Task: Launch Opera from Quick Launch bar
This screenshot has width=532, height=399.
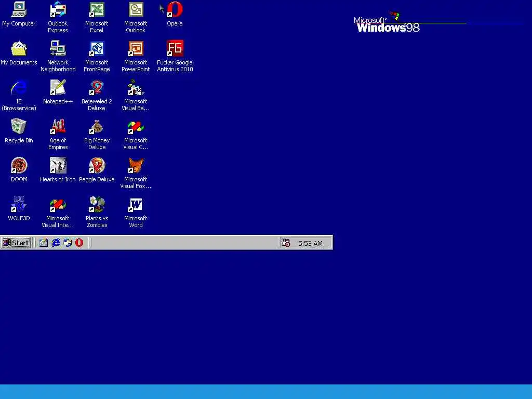Action: click(x=79, y=243)
